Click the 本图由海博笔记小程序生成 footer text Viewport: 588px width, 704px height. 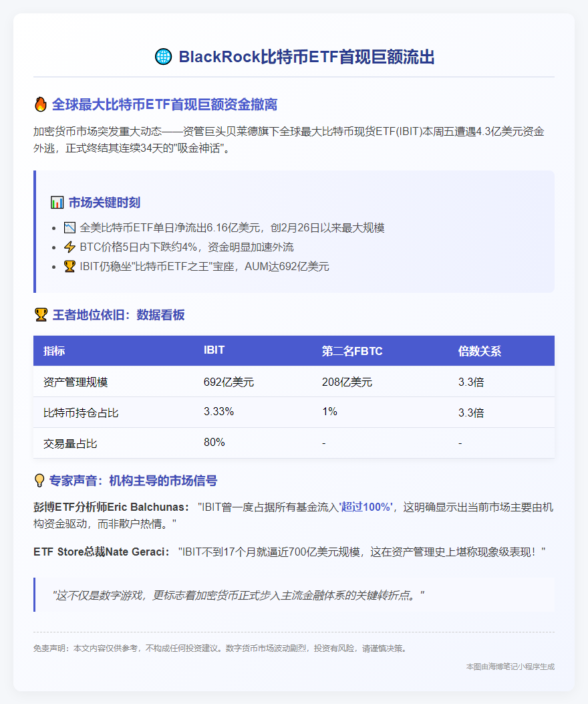tap(512, 667)
